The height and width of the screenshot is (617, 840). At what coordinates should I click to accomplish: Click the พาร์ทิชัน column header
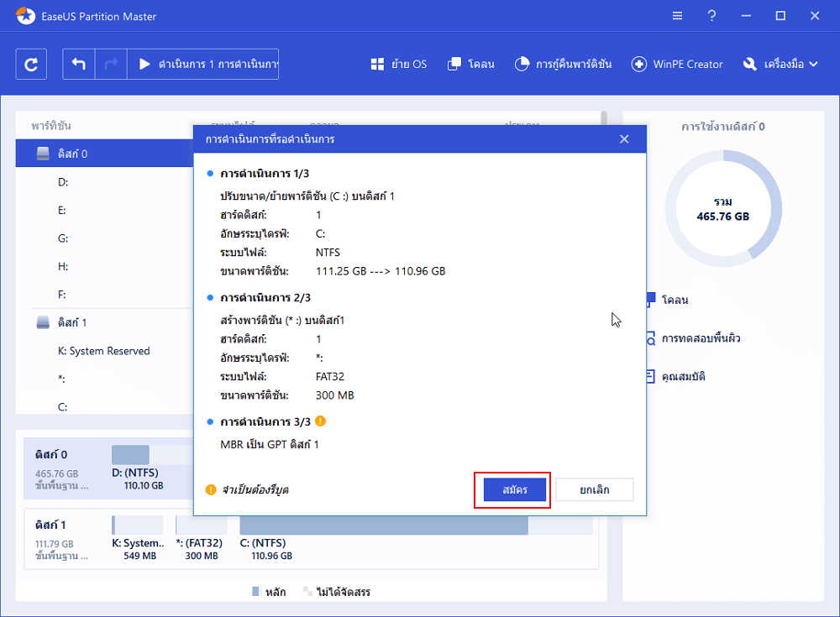(x=51, y=126)
